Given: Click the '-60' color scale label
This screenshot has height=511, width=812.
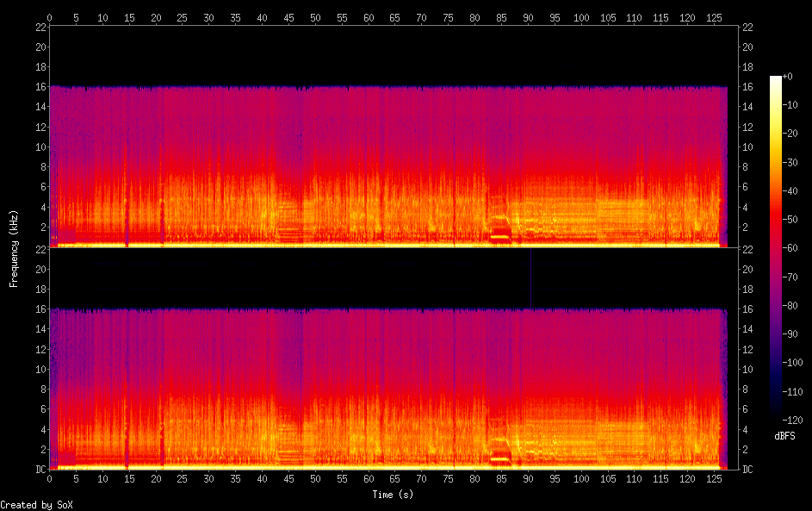Looking at the screenshot, I should tap(790, 248).
